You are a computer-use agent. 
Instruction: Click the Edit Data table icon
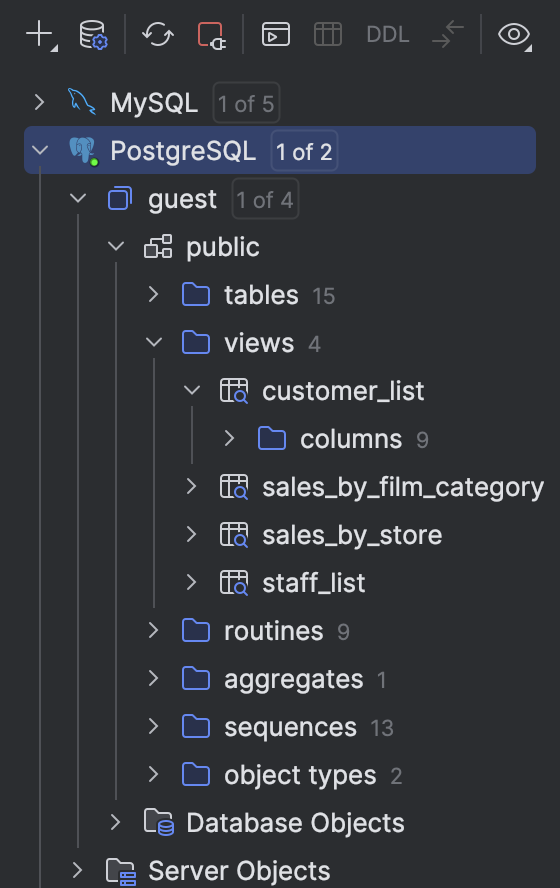click(x=328, y=35)
